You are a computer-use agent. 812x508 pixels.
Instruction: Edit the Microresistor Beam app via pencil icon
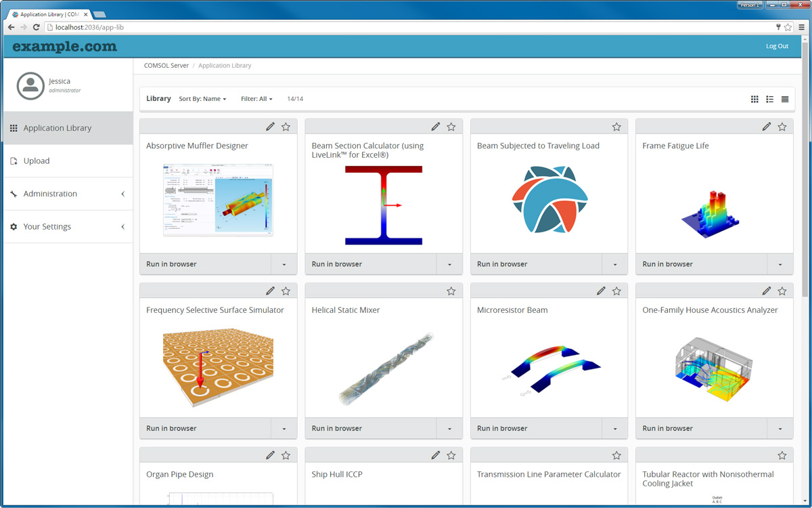(x=601, y=291)
